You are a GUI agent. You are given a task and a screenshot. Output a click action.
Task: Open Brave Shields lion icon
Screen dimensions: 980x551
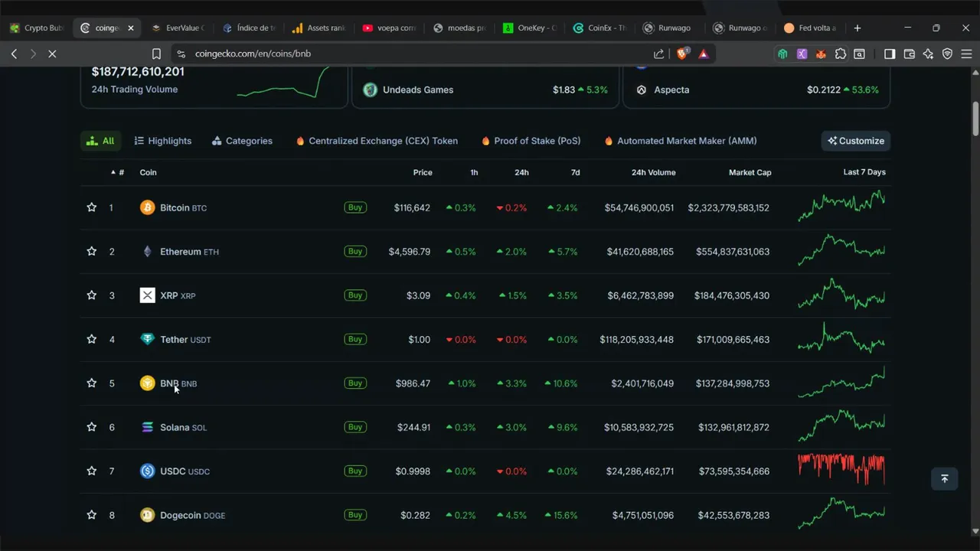[683, 53]
